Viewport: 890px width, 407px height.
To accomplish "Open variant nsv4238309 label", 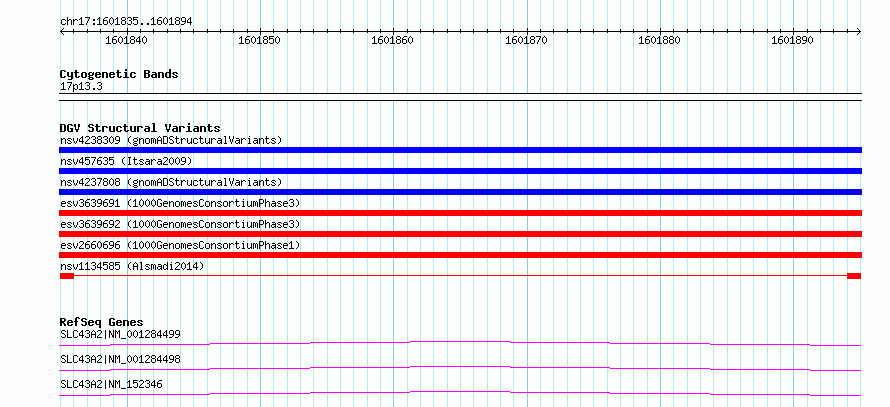I will 171,140.
